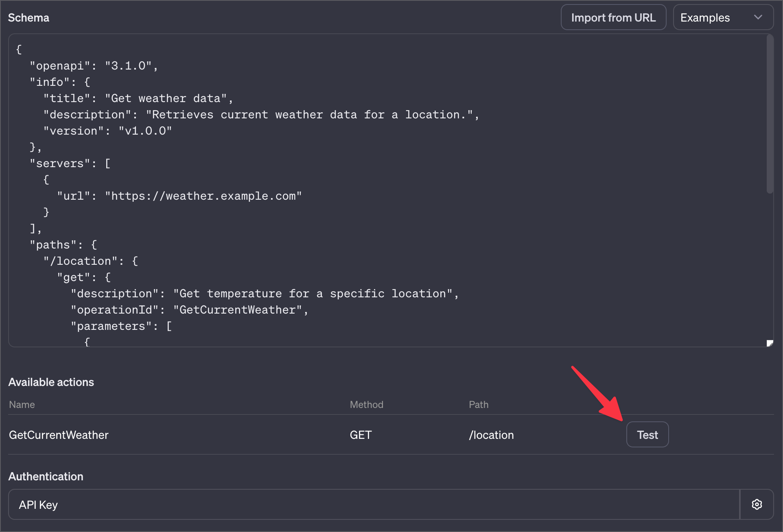
Task: Place cursor on the "openapi" version line
Action: [94, 66]
